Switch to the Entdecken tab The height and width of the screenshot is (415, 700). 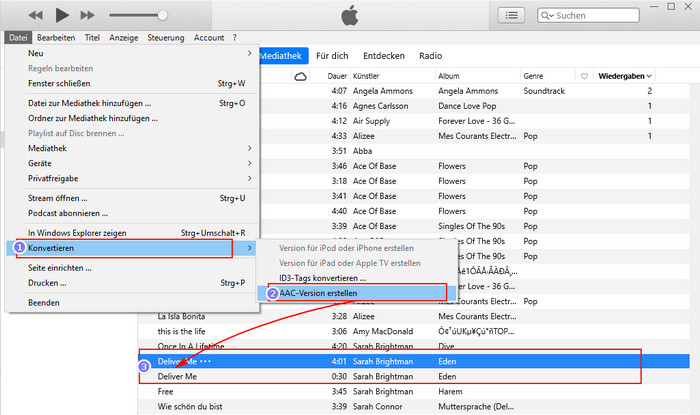pyautogui.click(x=384, y=56)
